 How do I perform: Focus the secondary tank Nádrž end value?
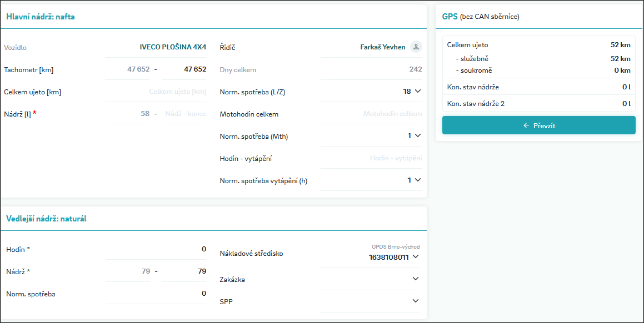click(184, 271)
